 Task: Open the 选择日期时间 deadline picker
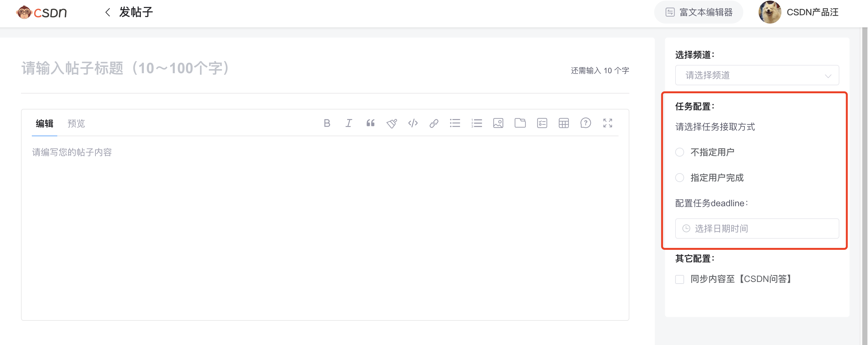pos(756,229)
